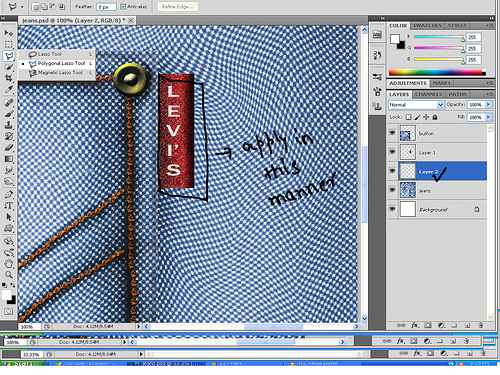Toggle the Anti-alias checkbox

[123, 7]
